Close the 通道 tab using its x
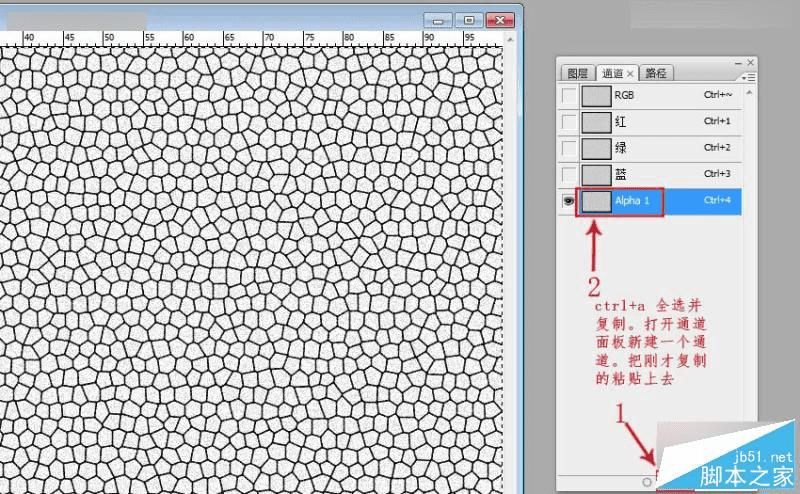800x494 pixels. pos(630,74)
